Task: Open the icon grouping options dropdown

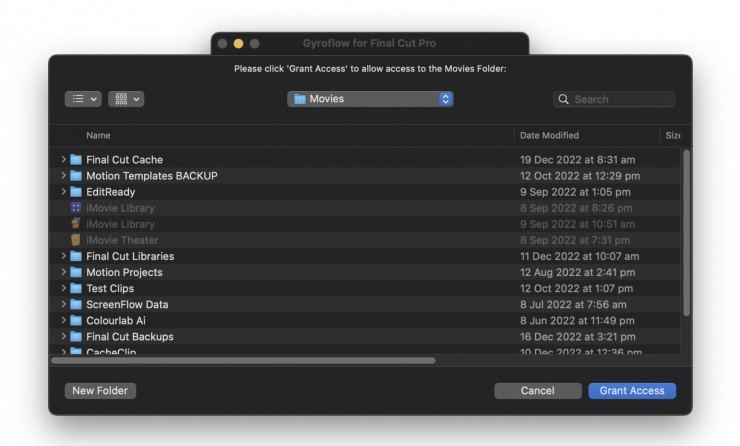Action: tap(126, 99)
